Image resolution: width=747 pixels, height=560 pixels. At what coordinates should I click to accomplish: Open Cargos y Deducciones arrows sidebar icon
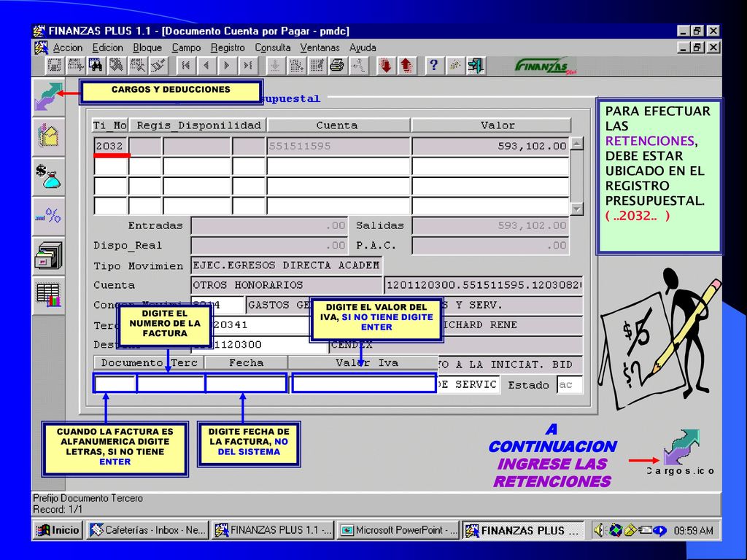[48, 97]
